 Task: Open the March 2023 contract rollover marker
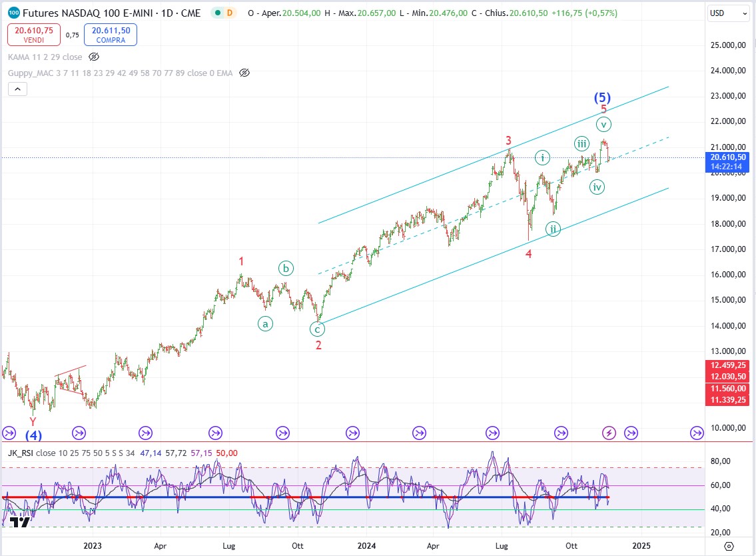(146, 433)
